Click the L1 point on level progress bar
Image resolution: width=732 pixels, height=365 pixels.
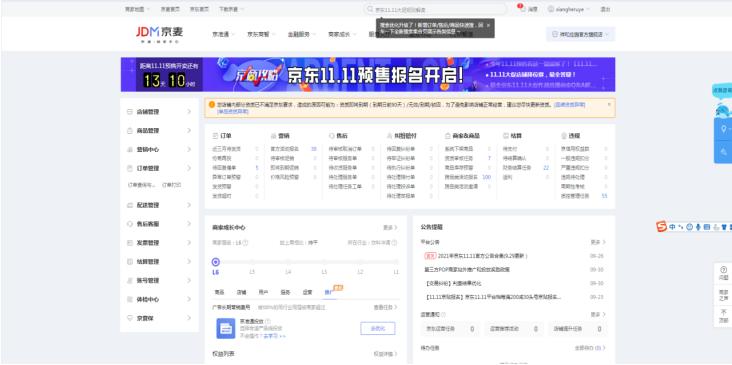(396, 262)
